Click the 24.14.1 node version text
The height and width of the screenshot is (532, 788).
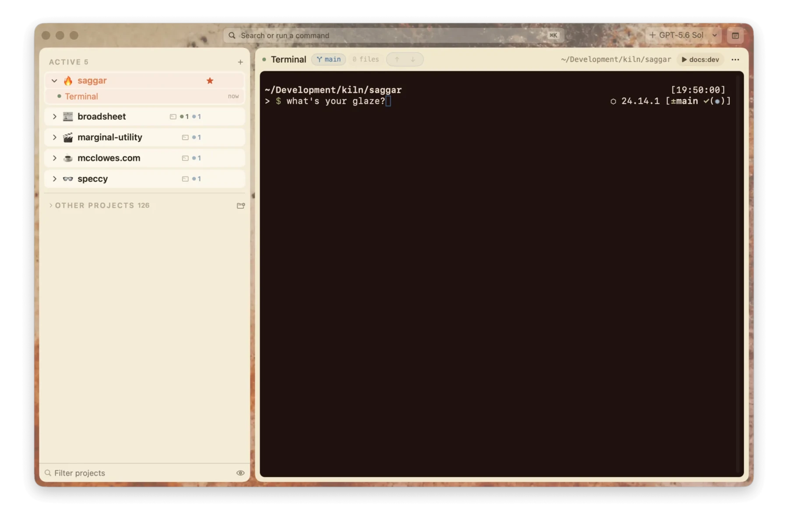(x=640, y=101)
